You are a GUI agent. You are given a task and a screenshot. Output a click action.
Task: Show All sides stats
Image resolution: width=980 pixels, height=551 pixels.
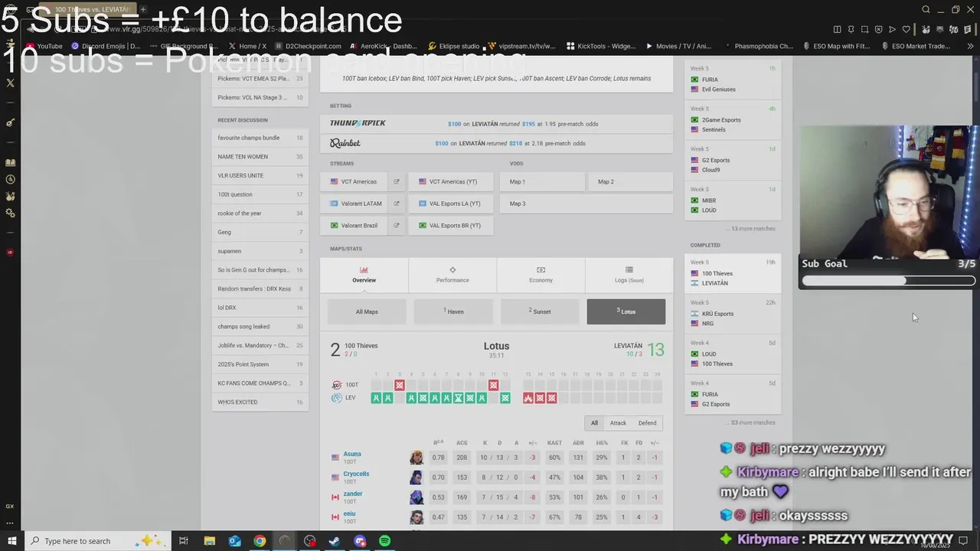point(594,422)
